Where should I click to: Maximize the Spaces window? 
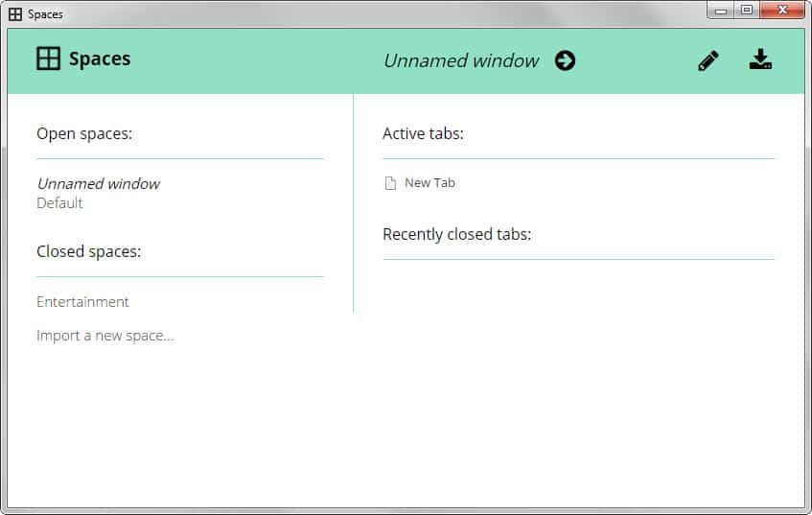(747, 11)
